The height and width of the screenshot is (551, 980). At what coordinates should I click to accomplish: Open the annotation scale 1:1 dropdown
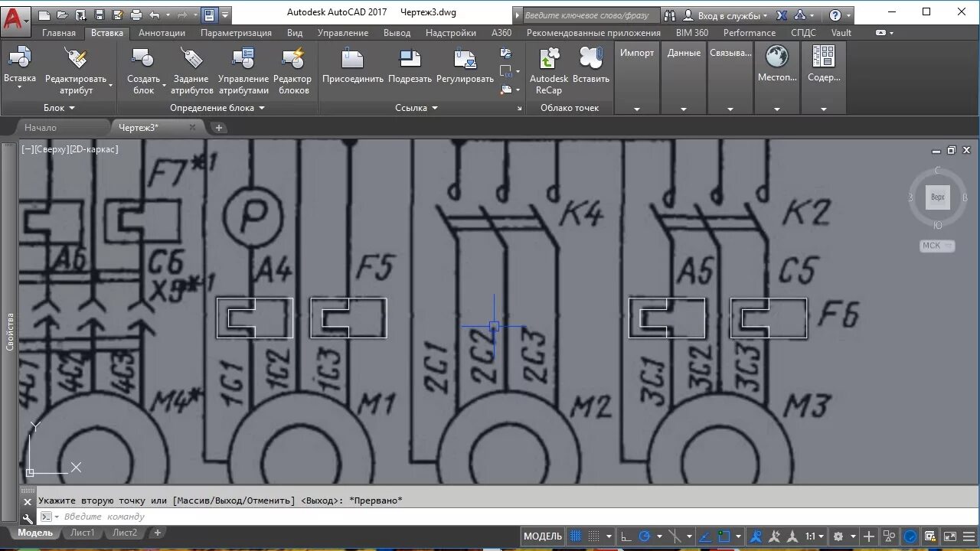pyautogui.click(x=815, y=536)
